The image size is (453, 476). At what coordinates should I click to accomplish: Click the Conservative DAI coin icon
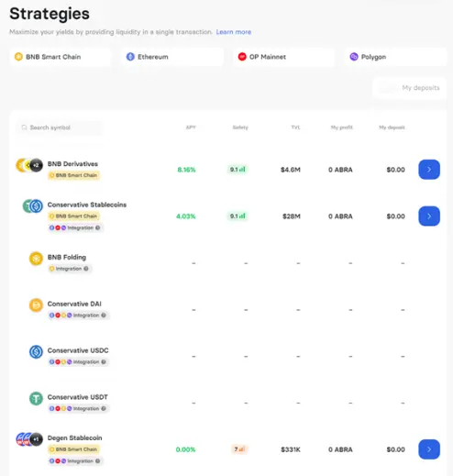point(36,305)
